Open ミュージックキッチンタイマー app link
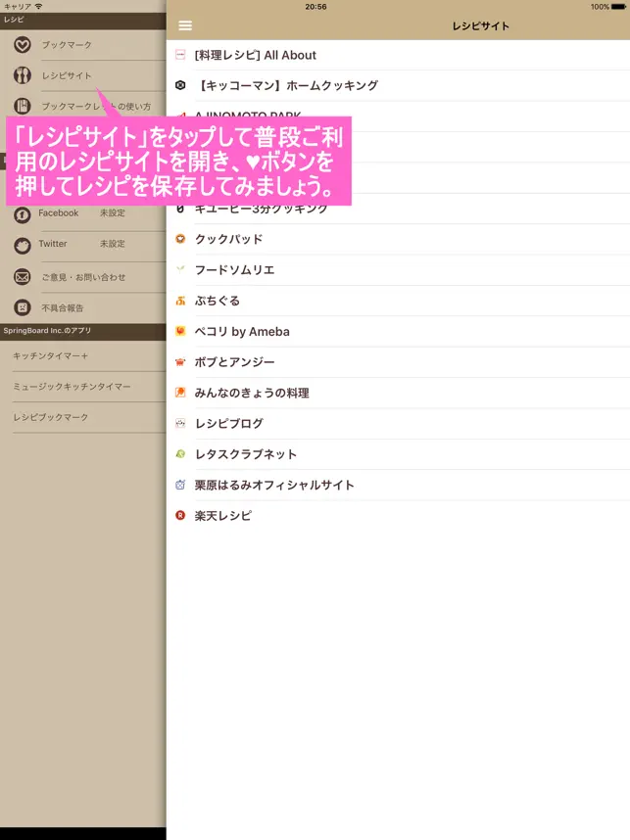630x840 pixels. coord(83,387)
